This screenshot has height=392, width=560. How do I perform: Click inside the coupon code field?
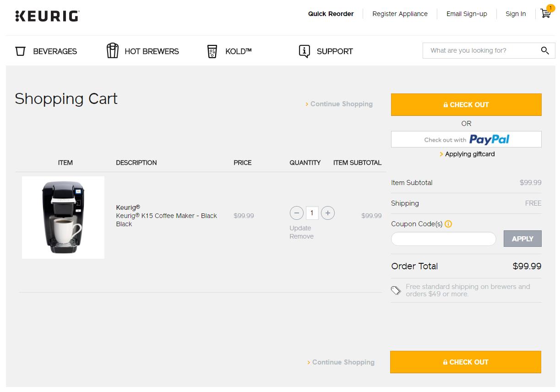(443, 238)
